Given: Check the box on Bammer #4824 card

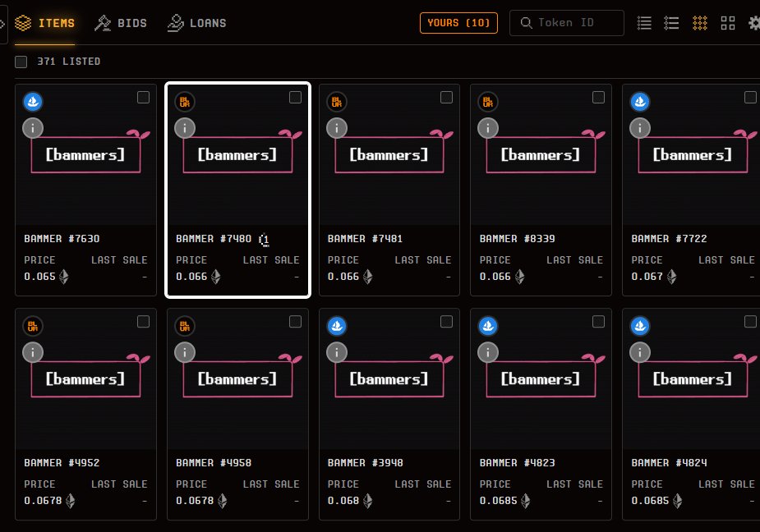Looking at the screenshot, I should [x=750, y=322].
